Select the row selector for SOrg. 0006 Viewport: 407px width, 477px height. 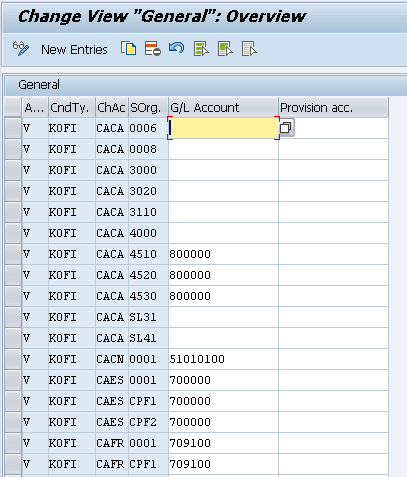click(13, 128)
